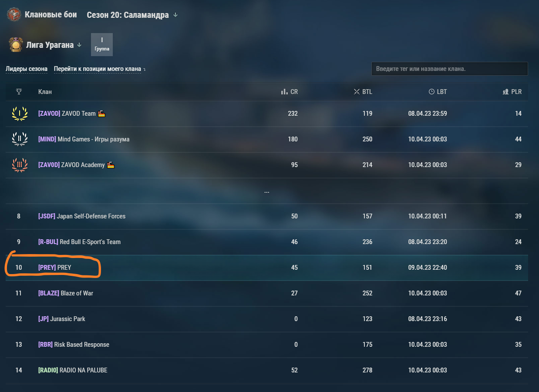Open the [PREY] PREY clan row
Screen dimensions: 539x392
click(267, 268)
